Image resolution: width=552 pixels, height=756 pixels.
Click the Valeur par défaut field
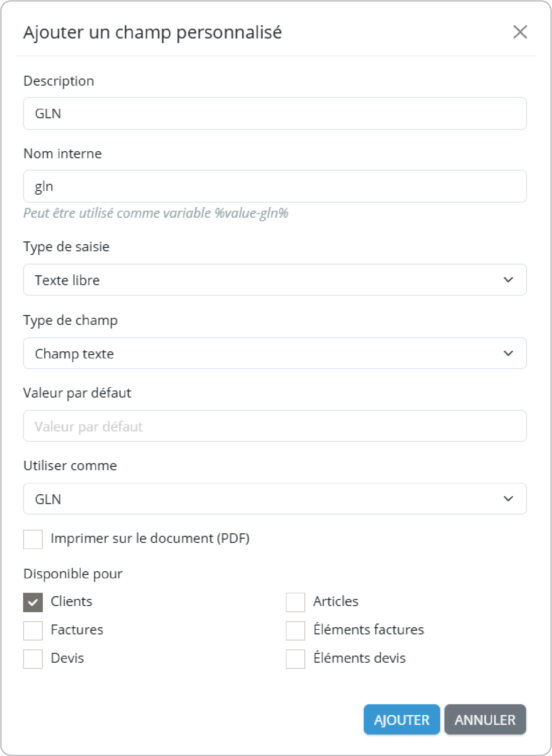click(x=275, y=426)
